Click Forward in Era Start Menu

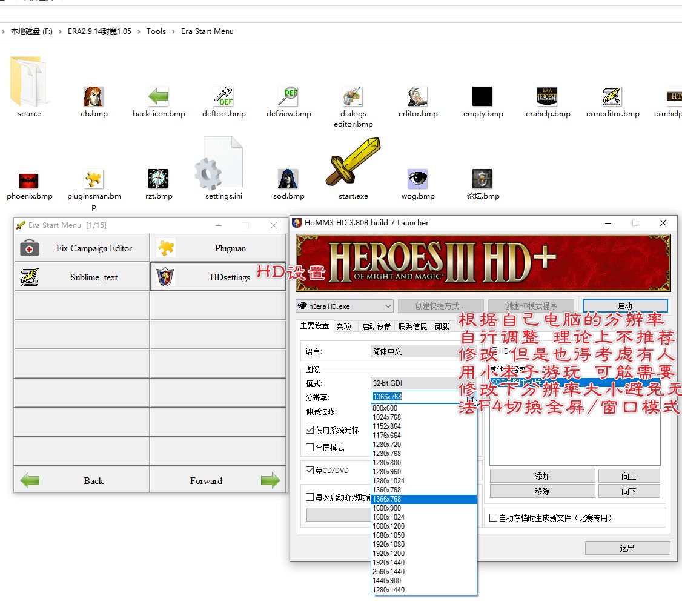tap(218, 480)
